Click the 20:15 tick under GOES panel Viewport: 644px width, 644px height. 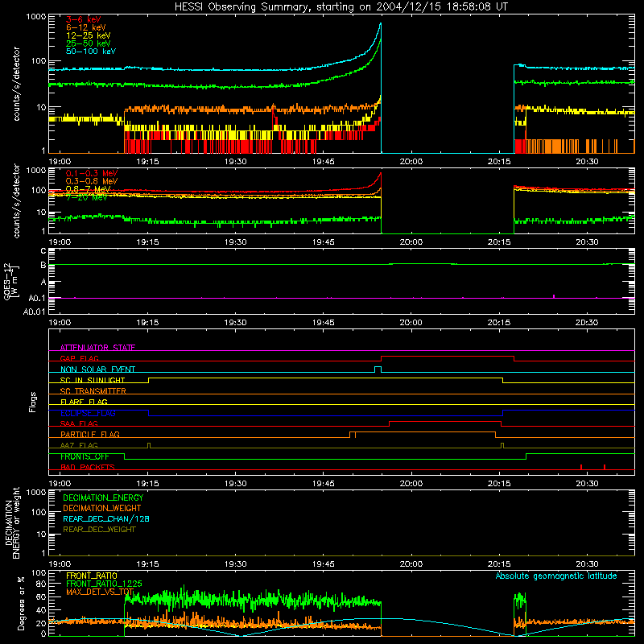pyautogui.click(x=499, y=323)
